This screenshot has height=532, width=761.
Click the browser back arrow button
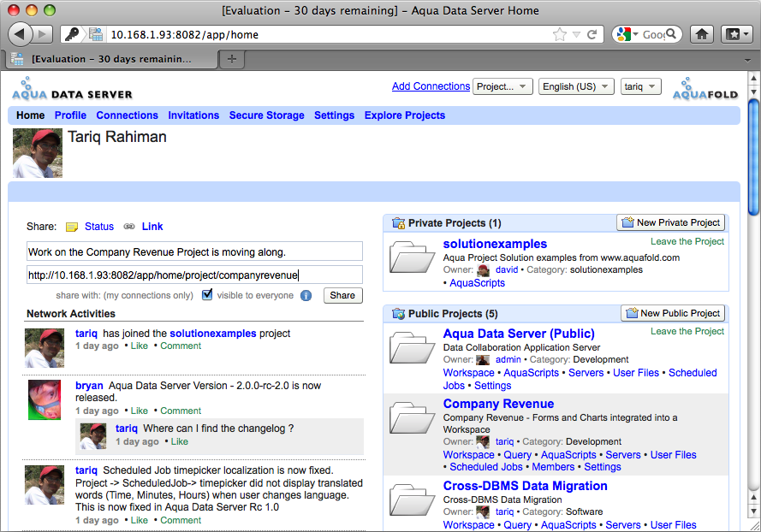coord(20,34)
